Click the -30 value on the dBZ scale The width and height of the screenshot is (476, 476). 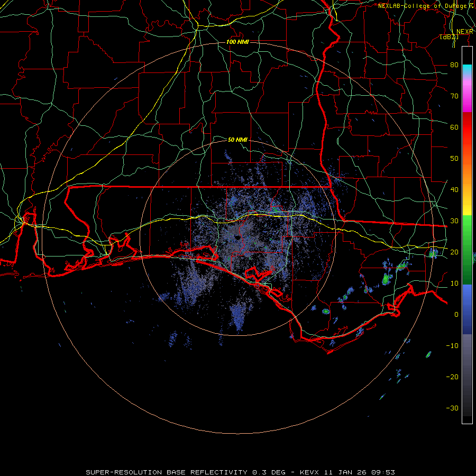tap(452, 408)
